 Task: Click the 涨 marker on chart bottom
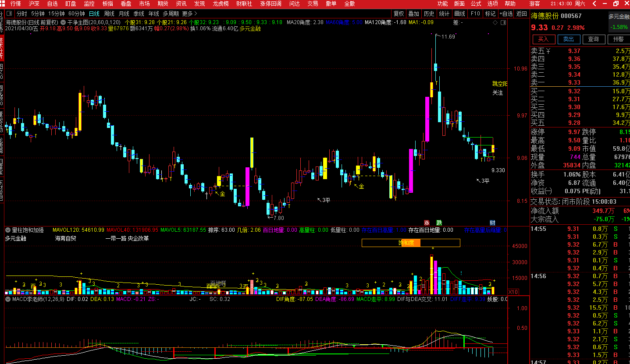pos(427,223)
